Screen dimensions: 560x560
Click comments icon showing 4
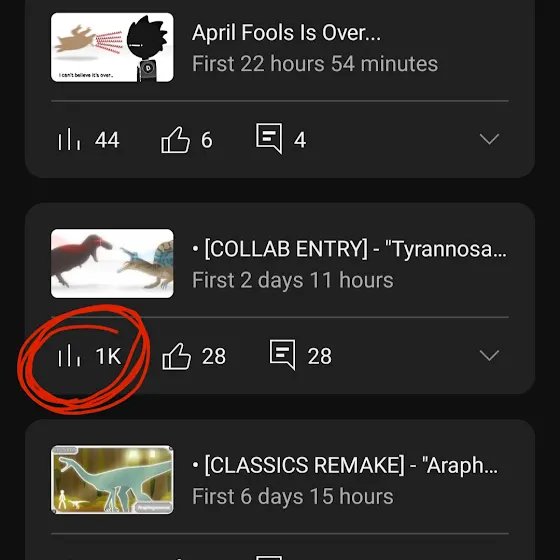269,139
